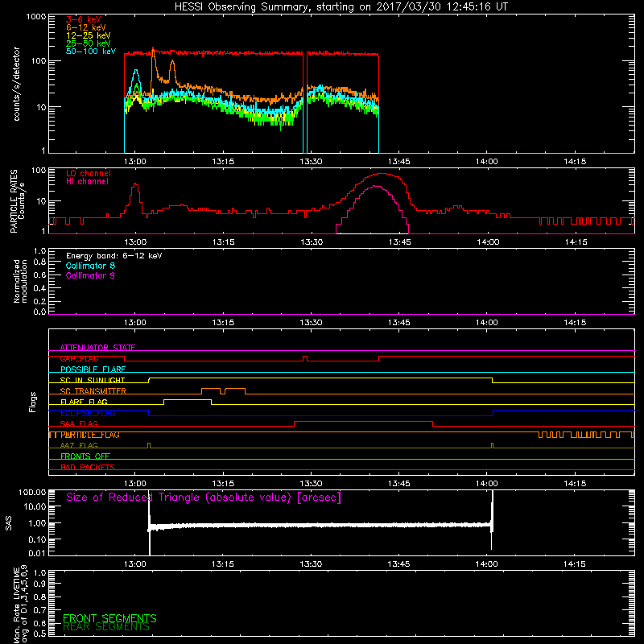This screenshot has height=644, width=644.
Task: Click the HESSI Observing Summary title text
Action: (x=341, y=7)
